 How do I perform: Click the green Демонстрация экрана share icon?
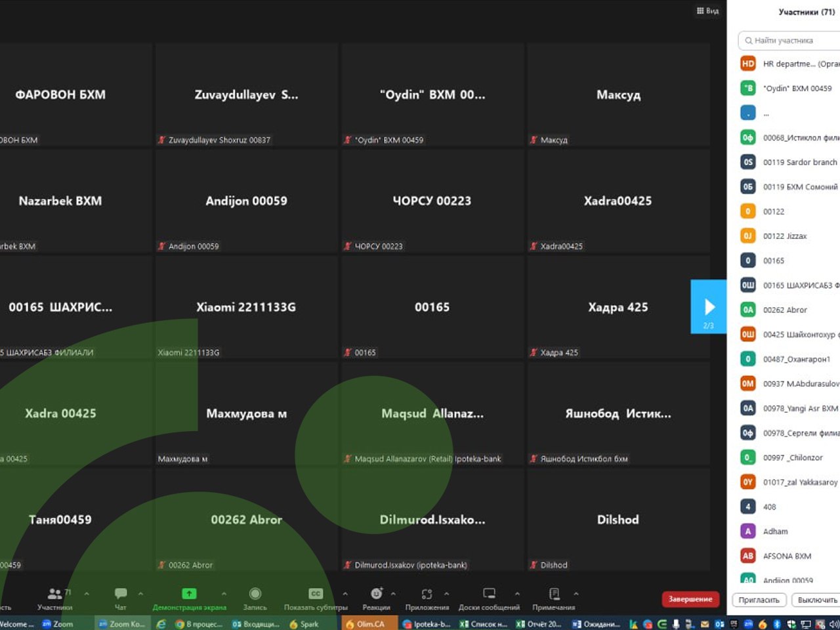coord(189,593)
